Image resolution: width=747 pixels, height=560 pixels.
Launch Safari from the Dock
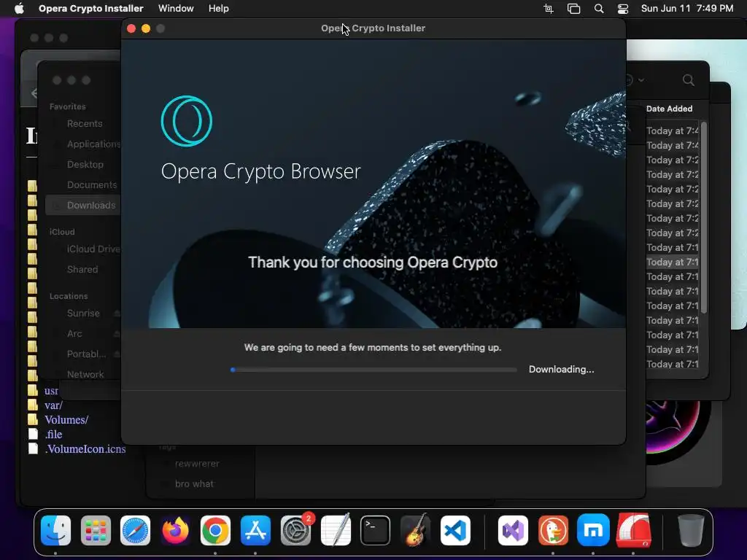coord(135,531)
